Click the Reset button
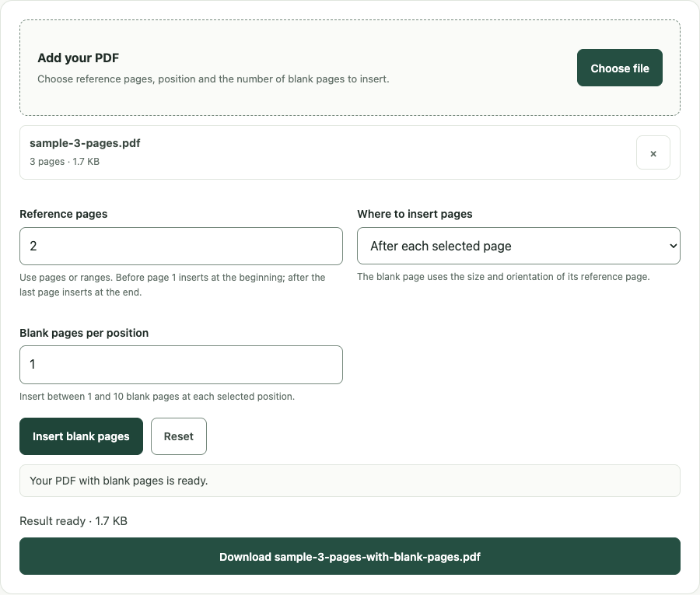This screenshot has width=700, height=595. (179, 436)
